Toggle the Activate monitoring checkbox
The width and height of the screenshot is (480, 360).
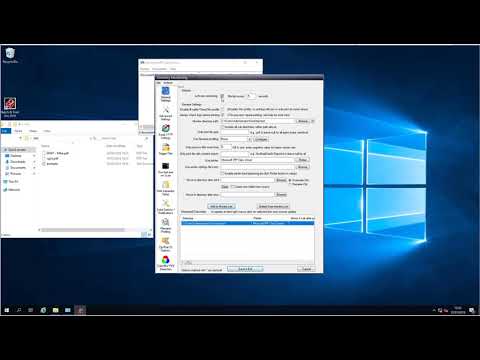(222, 96)
